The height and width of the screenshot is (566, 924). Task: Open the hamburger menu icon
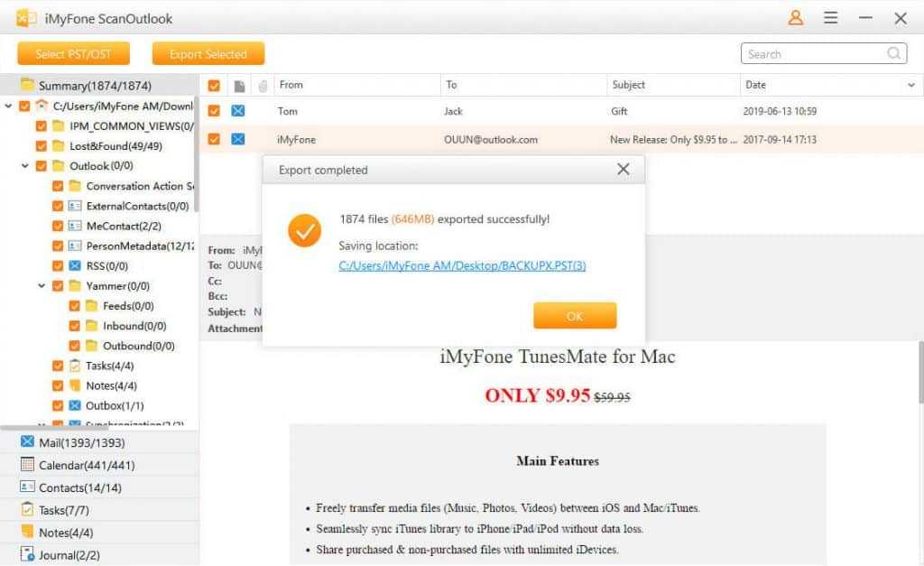pos(831,18)
